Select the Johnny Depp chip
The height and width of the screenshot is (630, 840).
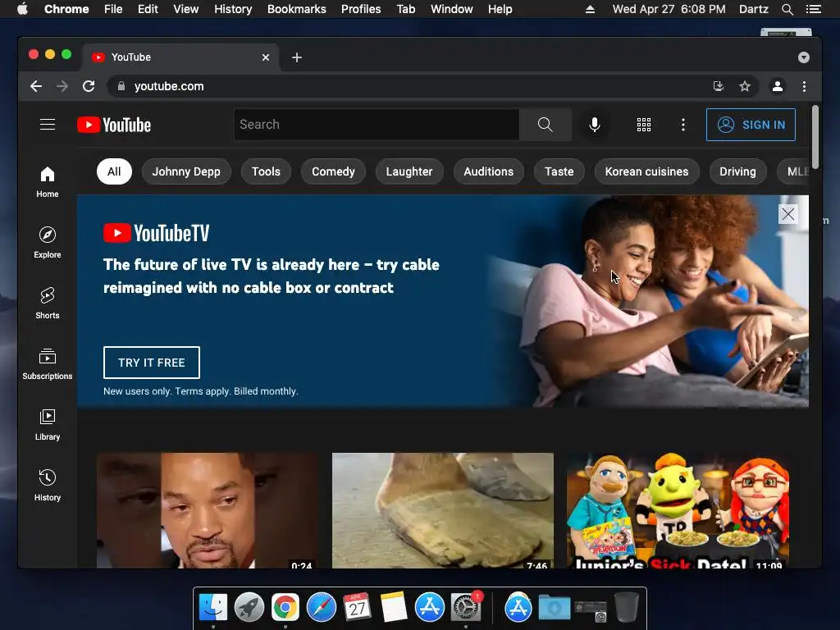tap(186, 171)
